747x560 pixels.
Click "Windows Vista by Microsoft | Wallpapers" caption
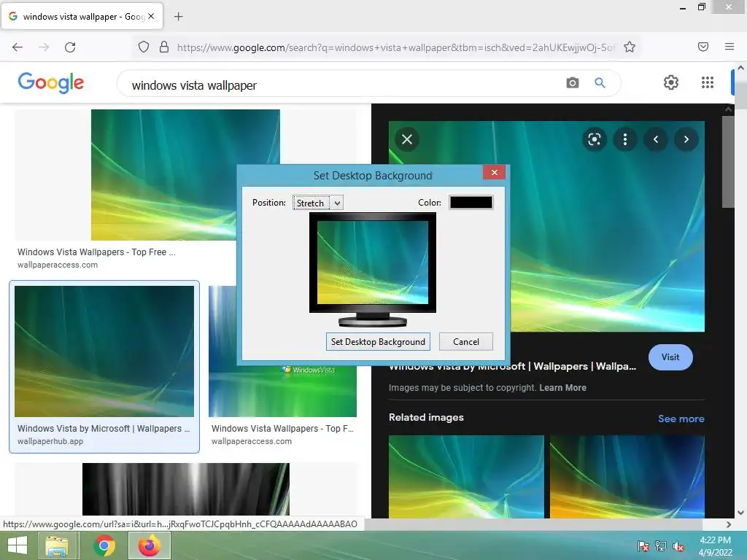(104, 429)
